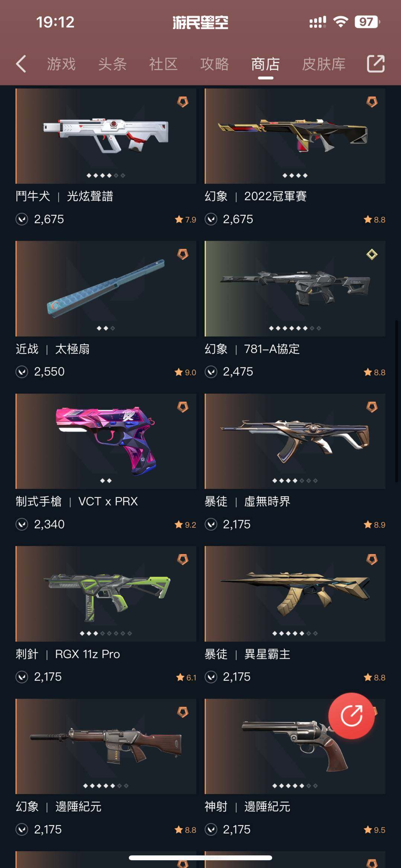Tap star rating 9.5 on 神射 邊陲紀元
This screenshot has width=401, height=868.
(x=374, y=830)
